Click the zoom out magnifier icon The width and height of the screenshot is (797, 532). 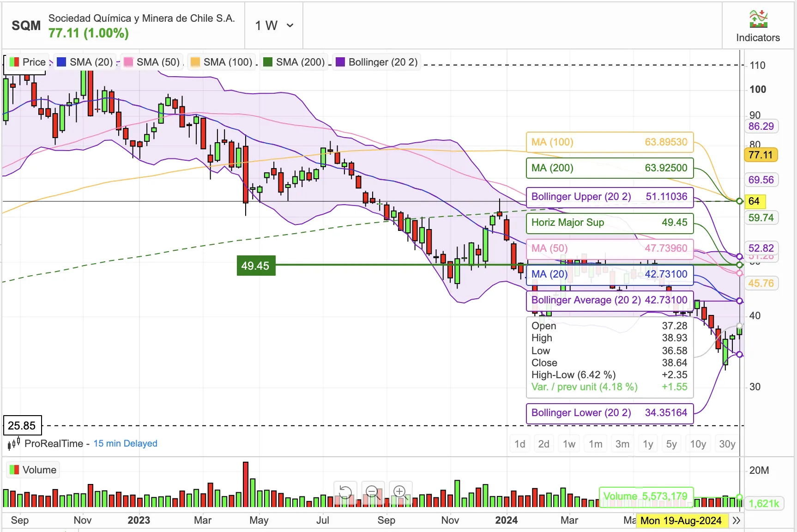click(x=373, y=493)
